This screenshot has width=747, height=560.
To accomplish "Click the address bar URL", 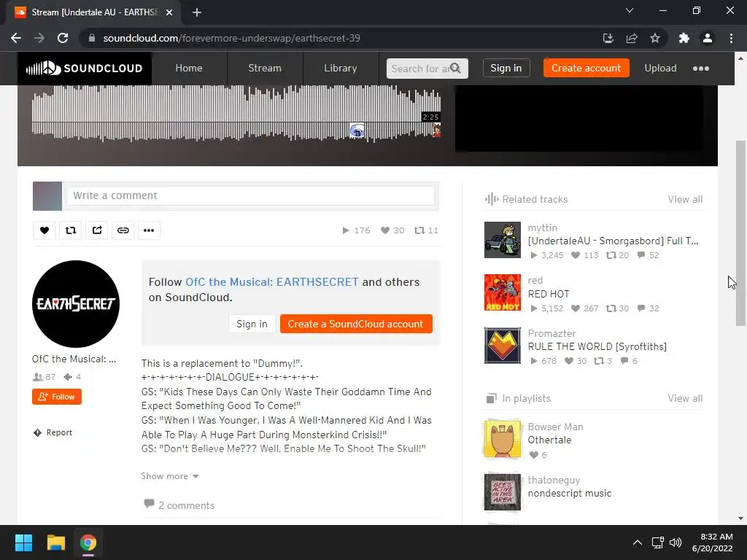I will coord(231,38).
